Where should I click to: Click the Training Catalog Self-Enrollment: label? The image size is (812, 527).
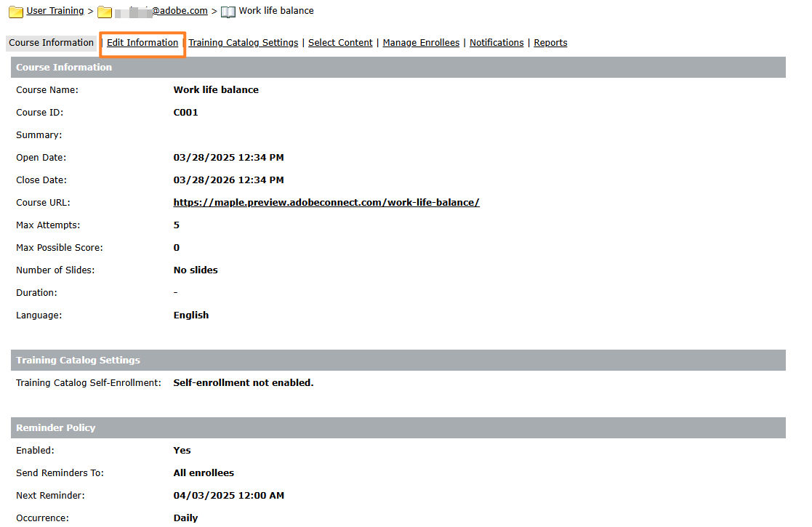pyautogui.click(x=89, y=382)
